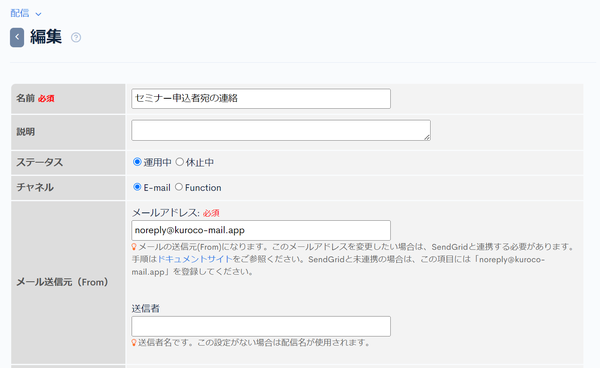This screenshot has height=368, width=600.
Task: Click the 説明 row label
Action: click(25, 132)
